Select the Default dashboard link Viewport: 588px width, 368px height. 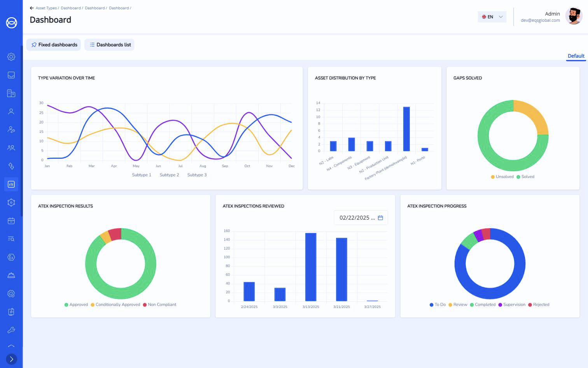point(576,56)
